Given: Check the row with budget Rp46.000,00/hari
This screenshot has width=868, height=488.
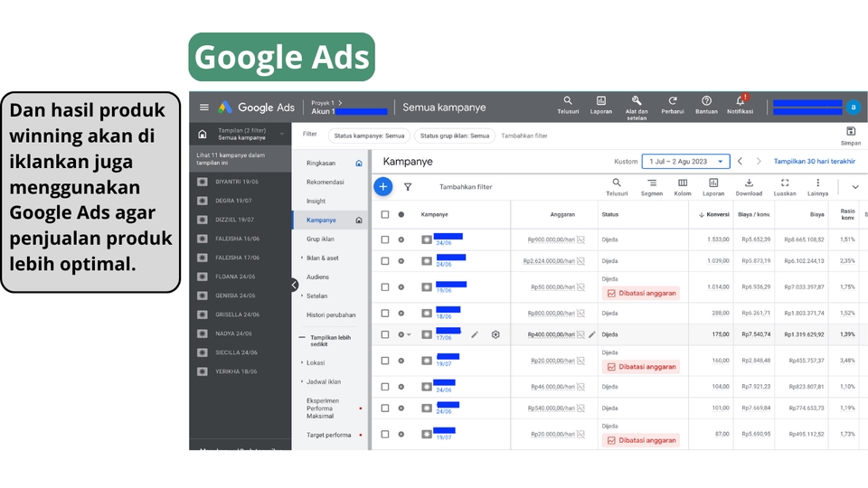Looking at the screenshot, I should 385,387.
